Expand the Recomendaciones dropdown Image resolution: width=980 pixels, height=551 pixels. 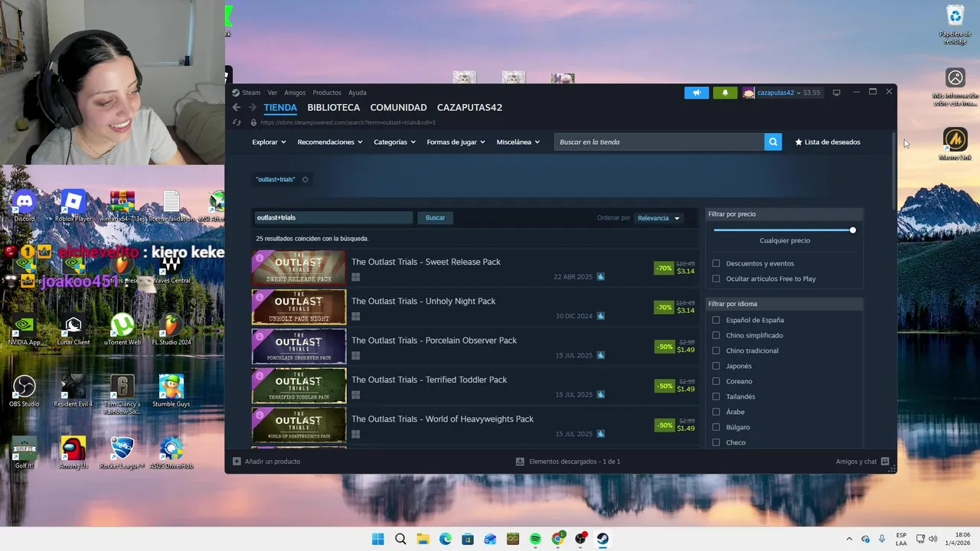(x=330, y=142)
